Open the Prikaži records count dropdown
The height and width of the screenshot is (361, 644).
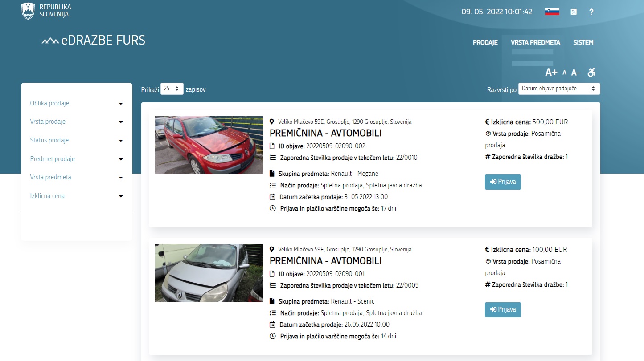point(172,89)
